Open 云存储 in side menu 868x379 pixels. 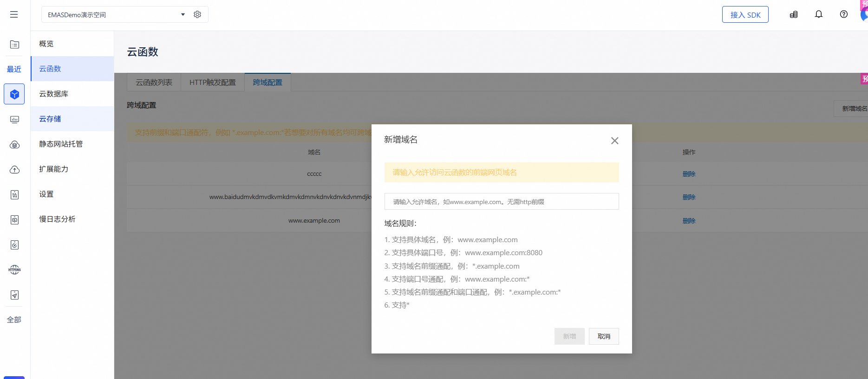click(72, 119)
